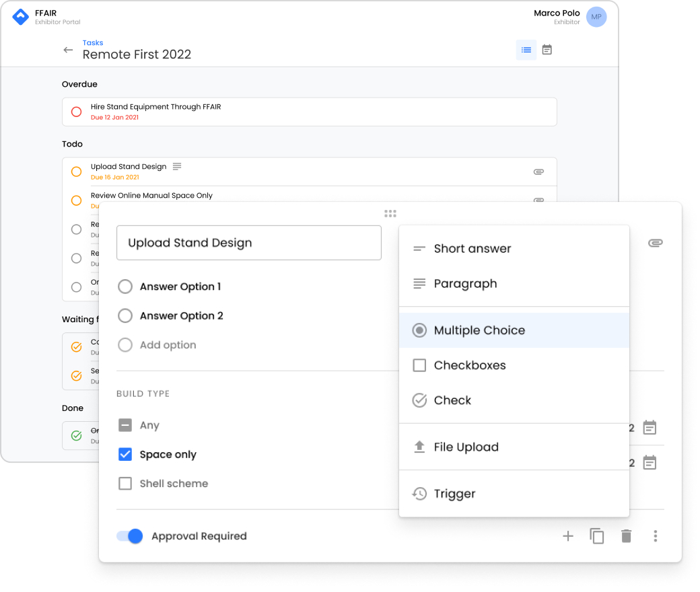Click the attachment paperclip in task editor

[x=655, y=243]
